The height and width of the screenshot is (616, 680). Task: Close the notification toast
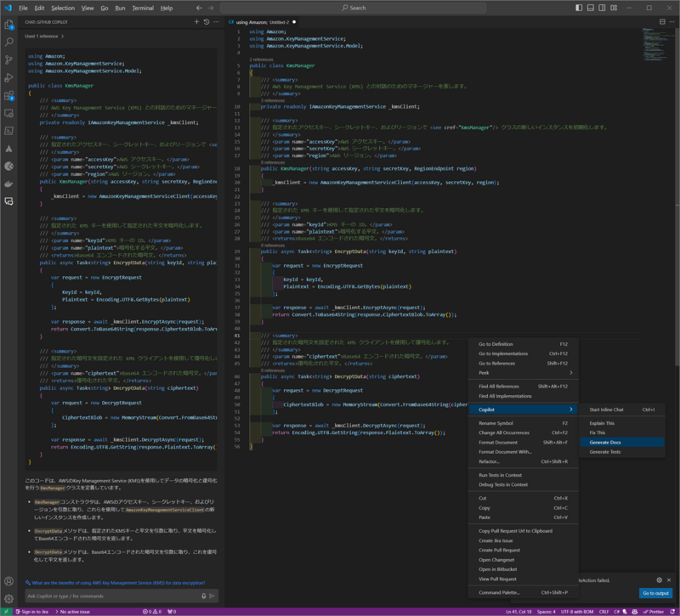coord(669,580)
